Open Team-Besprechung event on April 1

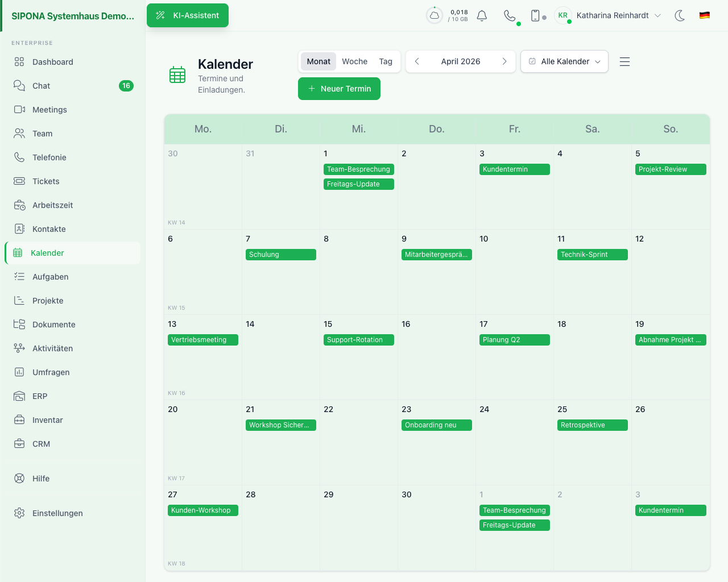(359, 169)
